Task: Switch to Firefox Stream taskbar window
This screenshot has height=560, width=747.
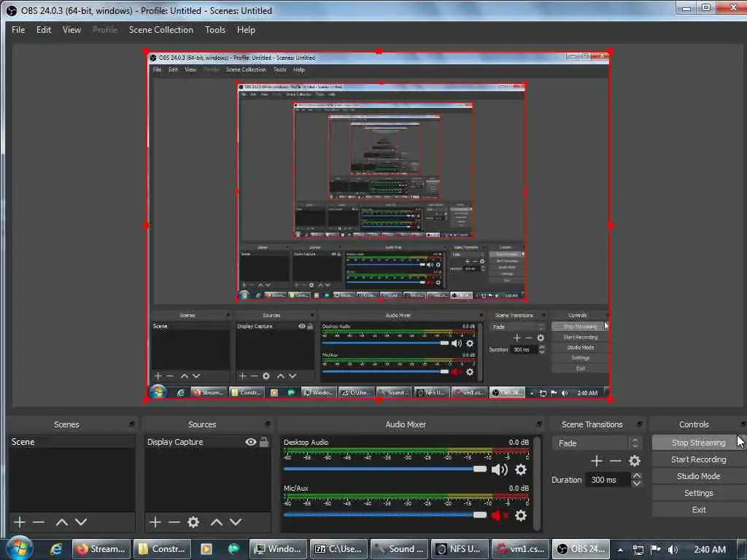Action: [101, 549]
